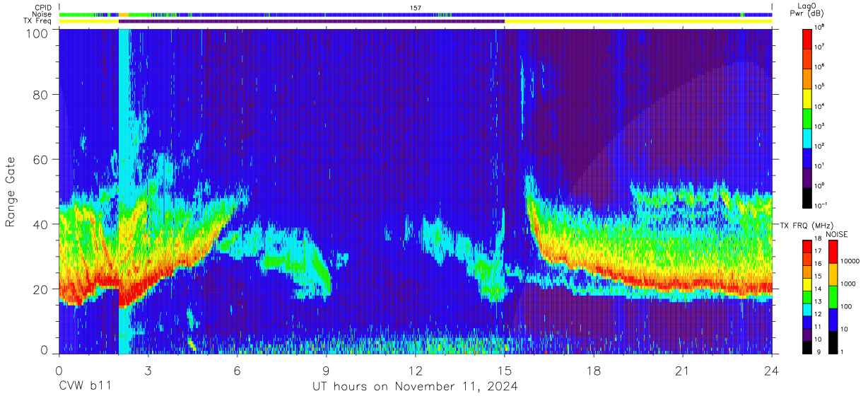Click the Range Gate axis title
Image resolution: width=868 pixels, height=401 pixels.
11,192
